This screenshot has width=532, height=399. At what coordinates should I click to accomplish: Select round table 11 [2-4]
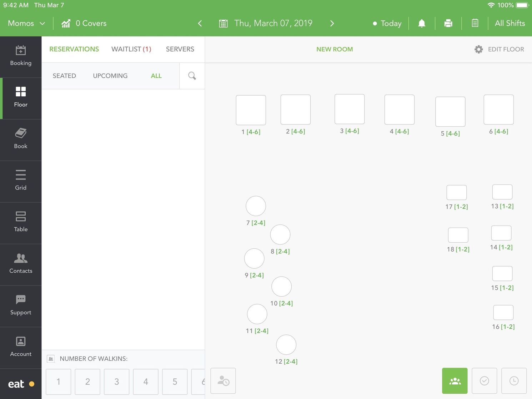[x=257, y=314]
